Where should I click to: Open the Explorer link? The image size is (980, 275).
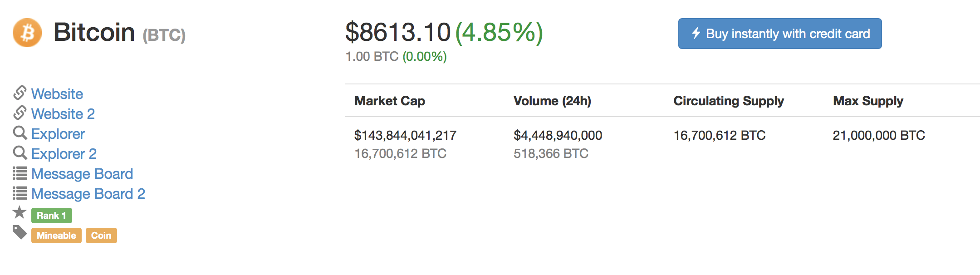pos(58,134)
